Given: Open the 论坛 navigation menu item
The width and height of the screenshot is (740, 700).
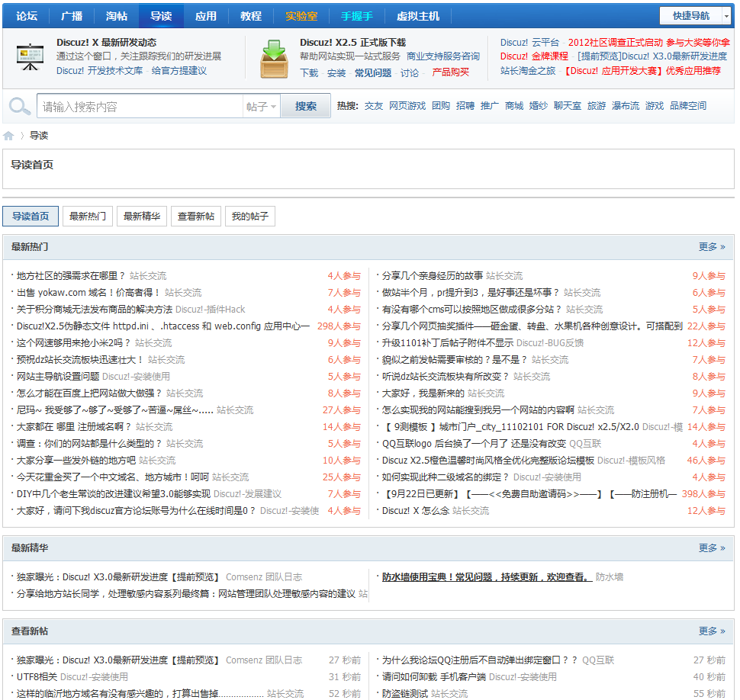Looking at the screenshot, I should click(27, 16).
